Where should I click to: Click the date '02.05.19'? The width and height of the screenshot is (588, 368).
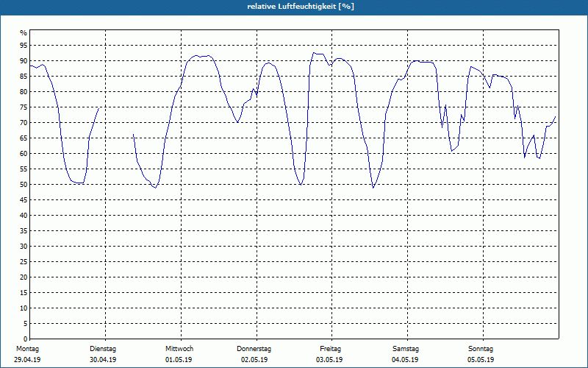coord(254,360)
